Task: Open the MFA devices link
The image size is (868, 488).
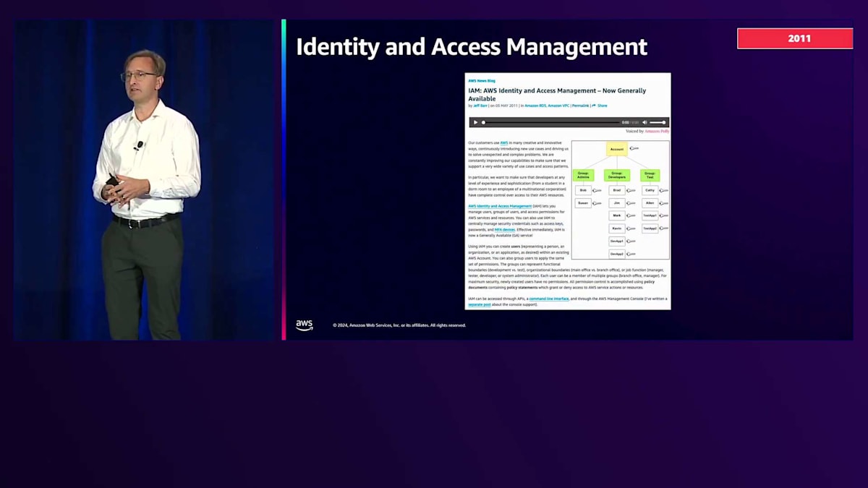Action: (x=505, y=229)
